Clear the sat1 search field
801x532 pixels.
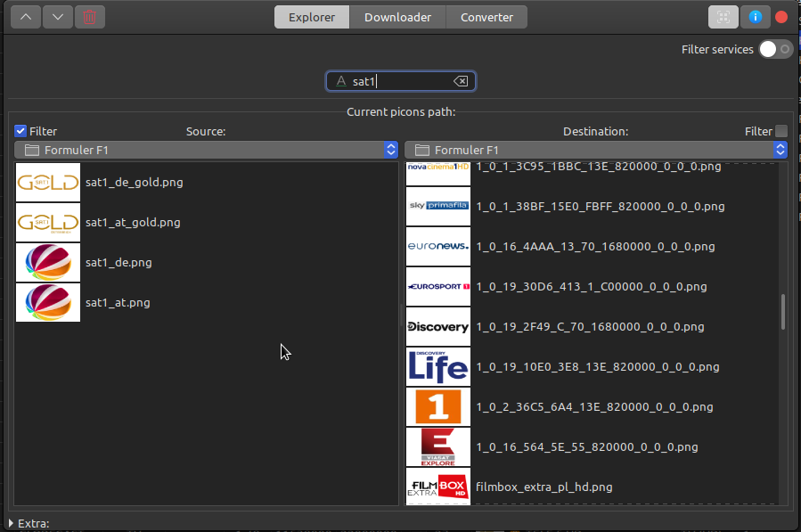(x=461, y=81)
